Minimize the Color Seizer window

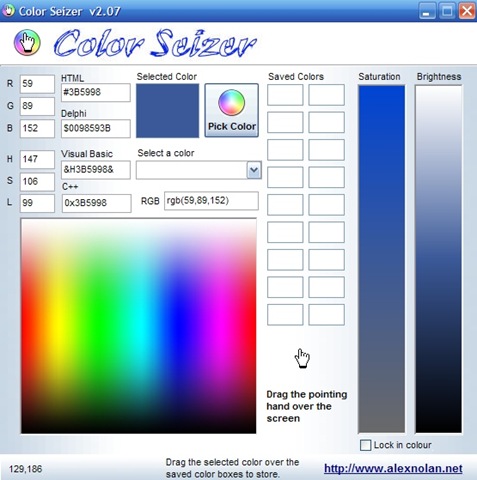pos(427,11)
